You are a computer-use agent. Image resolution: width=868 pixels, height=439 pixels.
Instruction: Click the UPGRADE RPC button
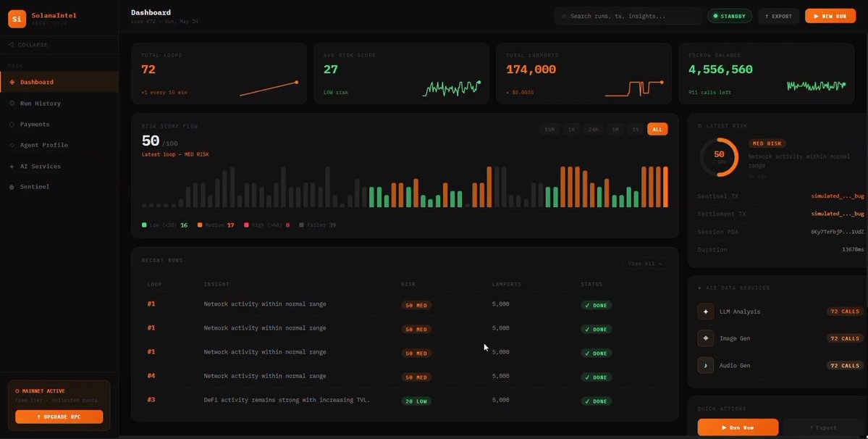click(59, 417)
